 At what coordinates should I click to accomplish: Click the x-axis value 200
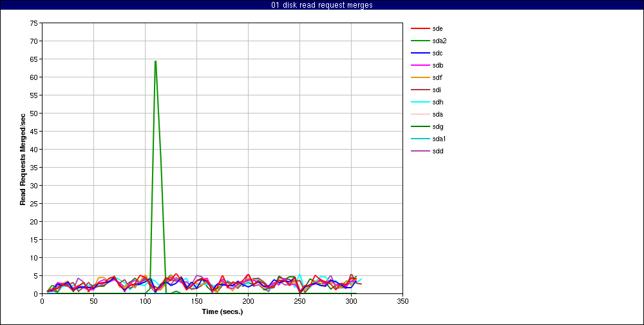tap(248, 300)
